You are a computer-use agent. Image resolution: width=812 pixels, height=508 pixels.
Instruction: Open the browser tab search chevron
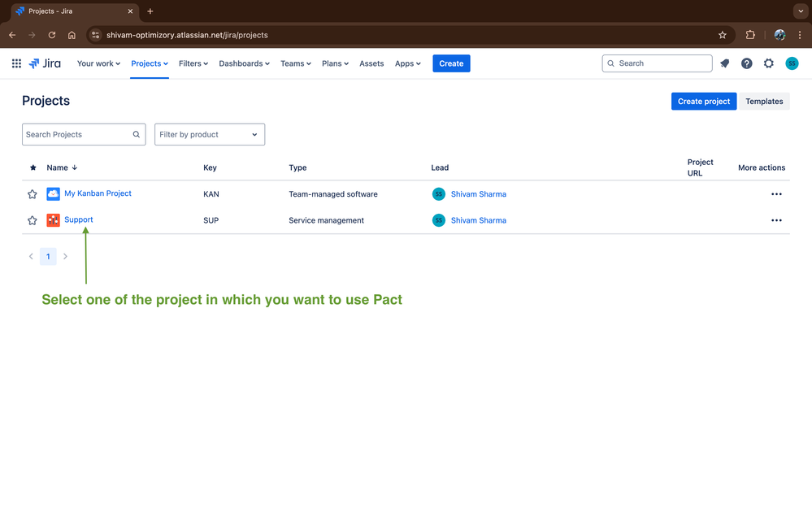point(801,11)
